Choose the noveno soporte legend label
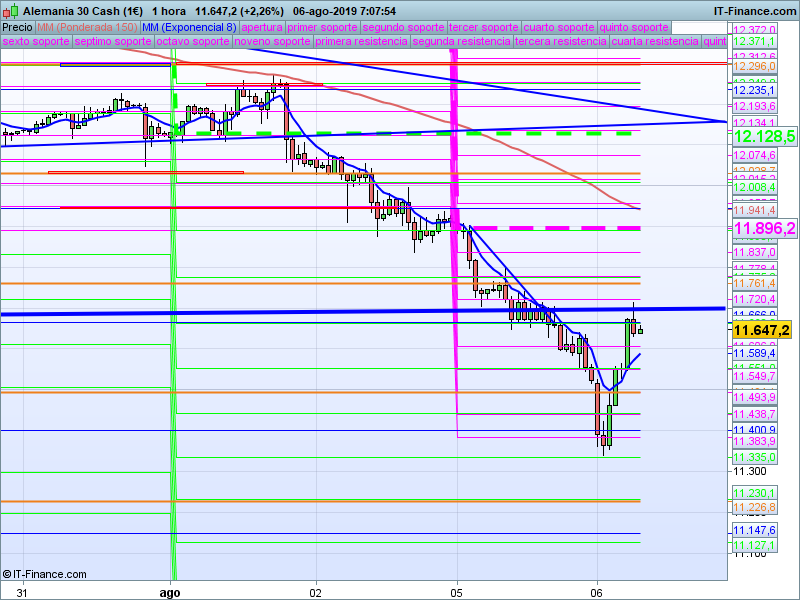Screen dimensions: 800x600 coord(272,41)
